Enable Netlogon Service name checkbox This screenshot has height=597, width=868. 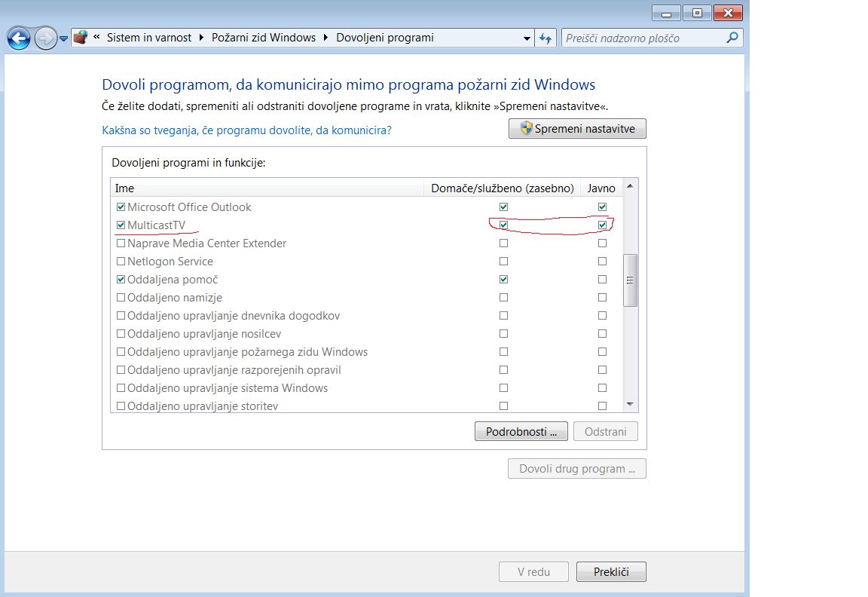121,262
